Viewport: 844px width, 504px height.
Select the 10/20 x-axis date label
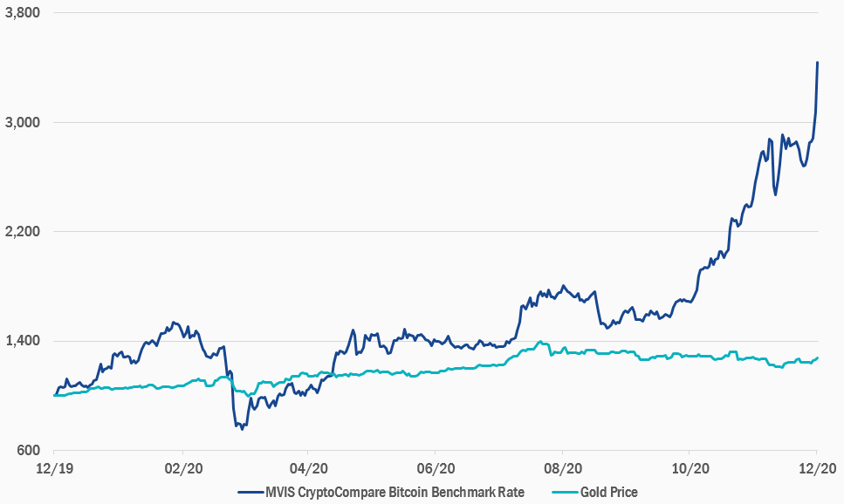coord(690,467)
